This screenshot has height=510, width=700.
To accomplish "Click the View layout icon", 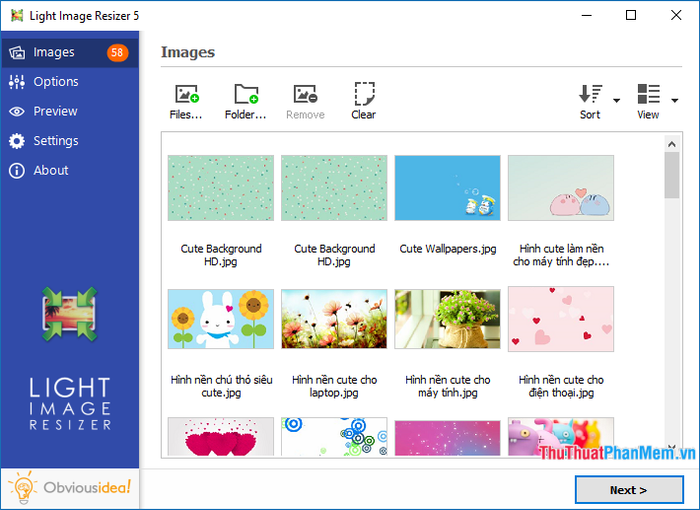I will click(x=648, y=95).
